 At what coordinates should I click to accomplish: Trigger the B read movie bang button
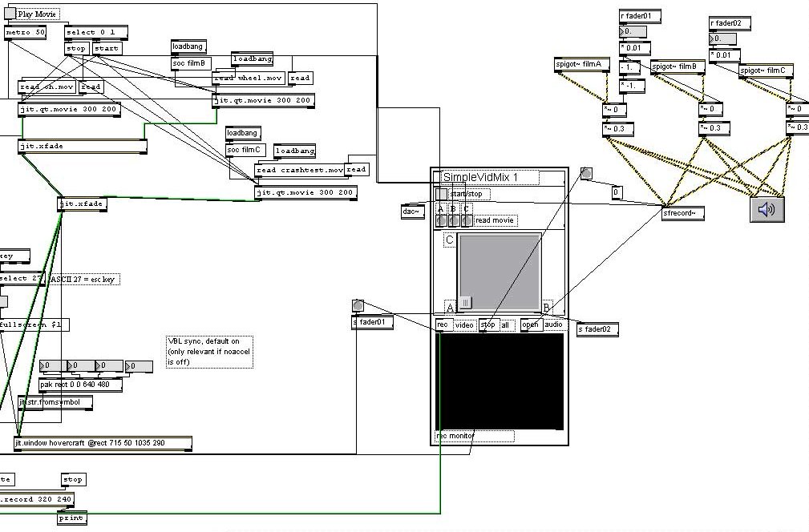(x=454, y=220)
